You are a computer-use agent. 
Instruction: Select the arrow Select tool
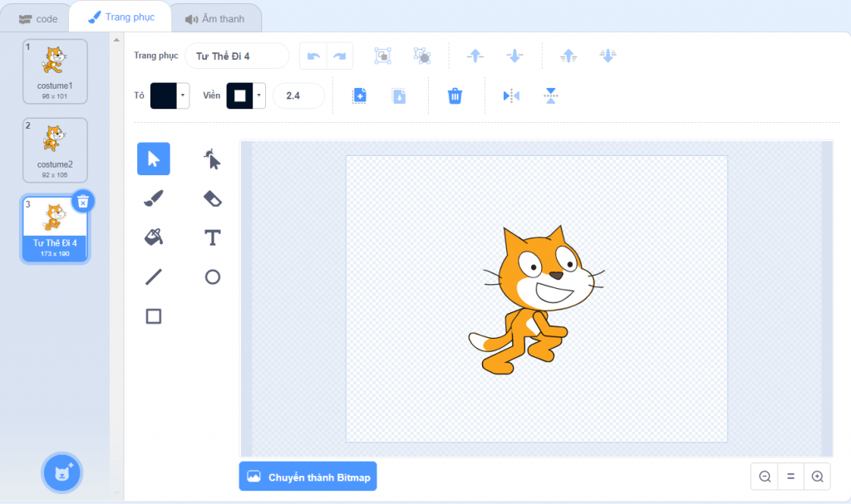154,159
